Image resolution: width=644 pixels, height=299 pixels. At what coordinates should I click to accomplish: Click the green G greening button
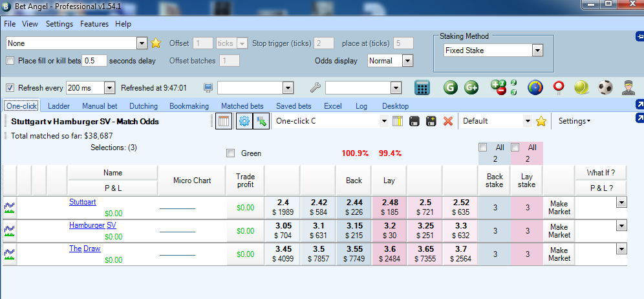451,87
